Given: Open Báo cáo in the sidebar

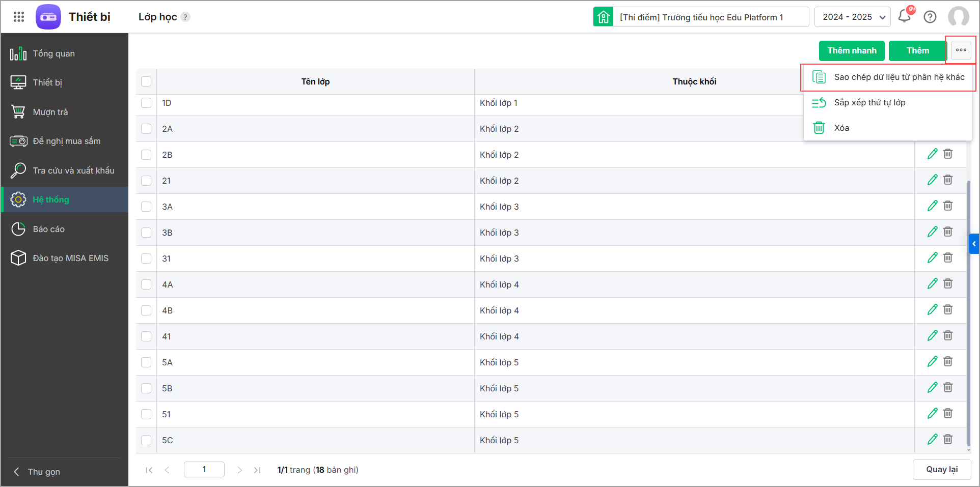Looking at the screenshot, I should coord(65,229).
